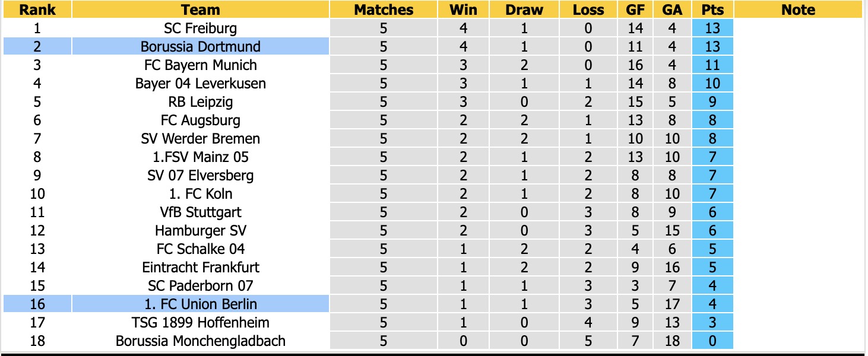The image size is (868, 356).
Task: Click Eintracht Frankfurt team name
Action: 201,267
